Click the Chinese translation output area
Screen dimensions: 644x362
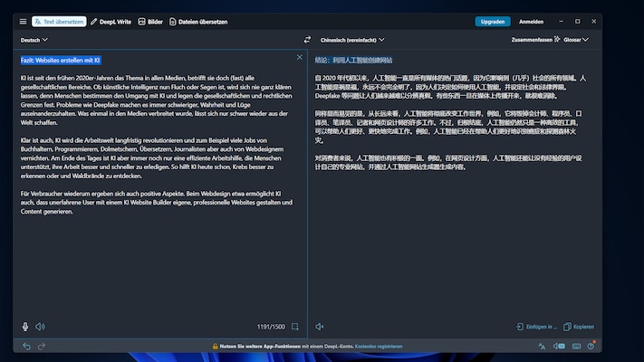click(x=455, y=185)
